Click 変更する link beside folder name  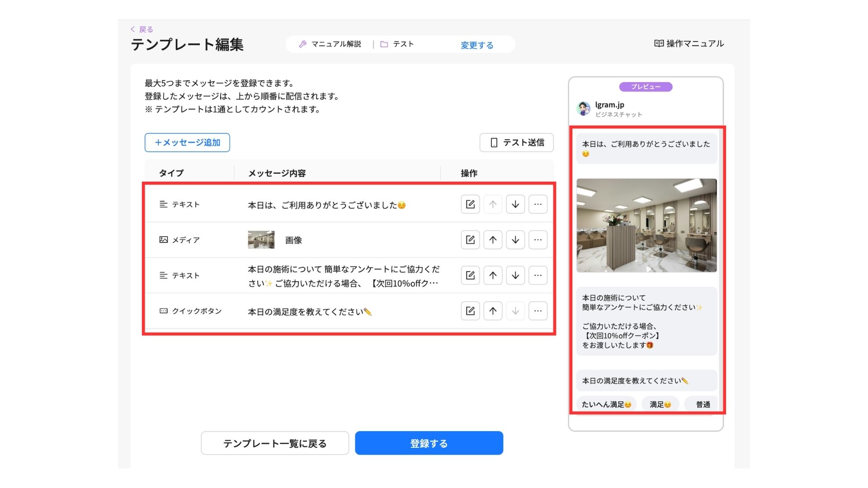coord(476,45)
